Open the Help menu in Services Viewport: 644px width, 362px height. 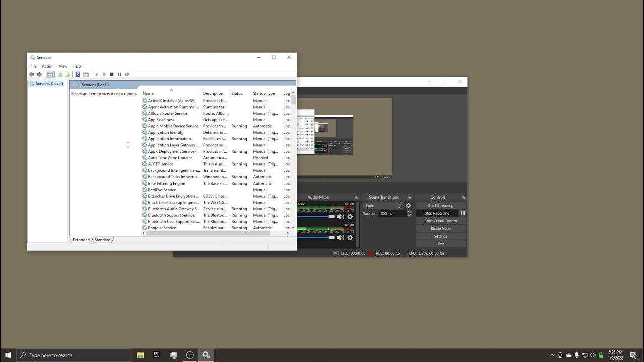[x=76, y=66]
